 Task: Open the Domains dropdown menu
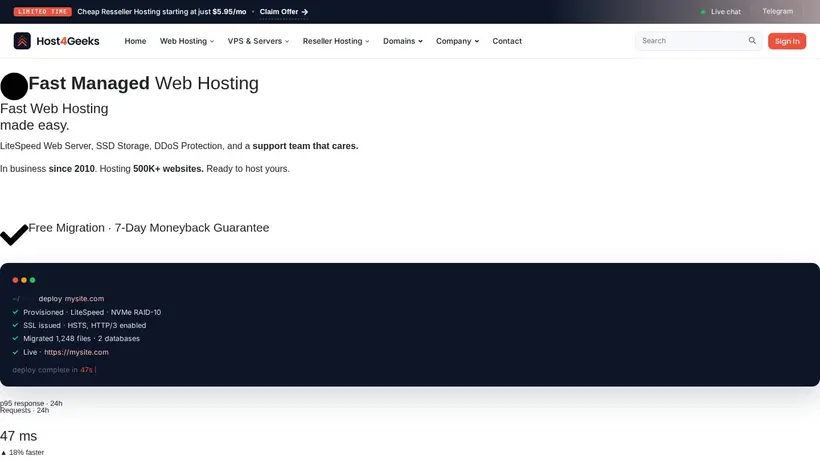coord(403,41)
